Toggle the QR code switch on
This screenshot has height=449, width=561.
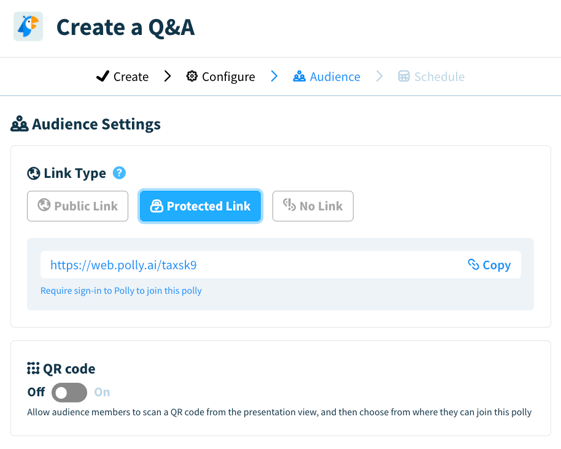[69, 392]
